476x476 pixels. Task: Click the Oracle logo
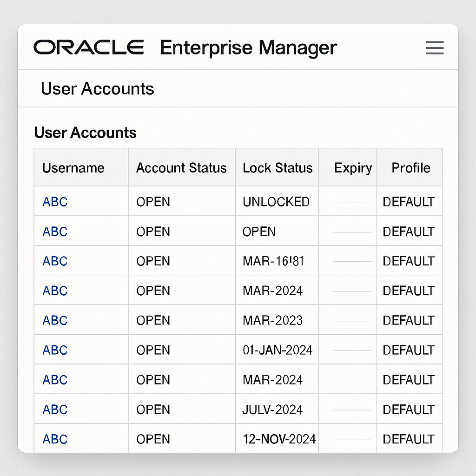point(88,47)
